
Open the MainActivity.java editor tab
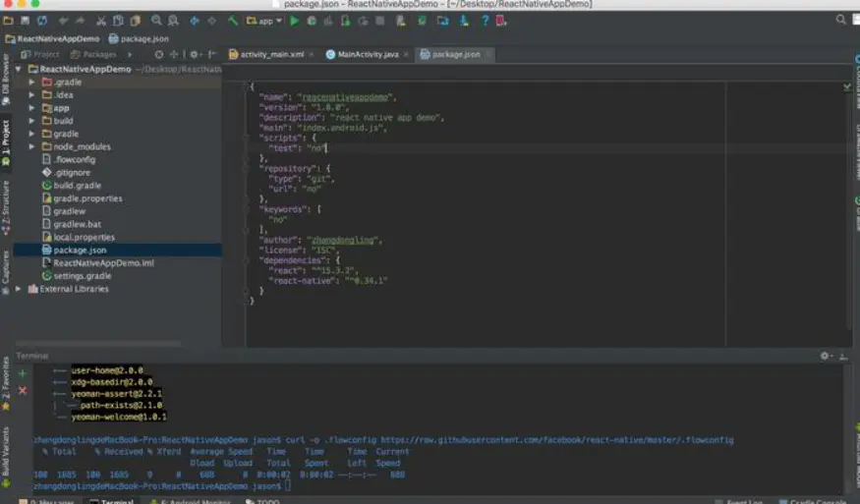coord(363,54)
